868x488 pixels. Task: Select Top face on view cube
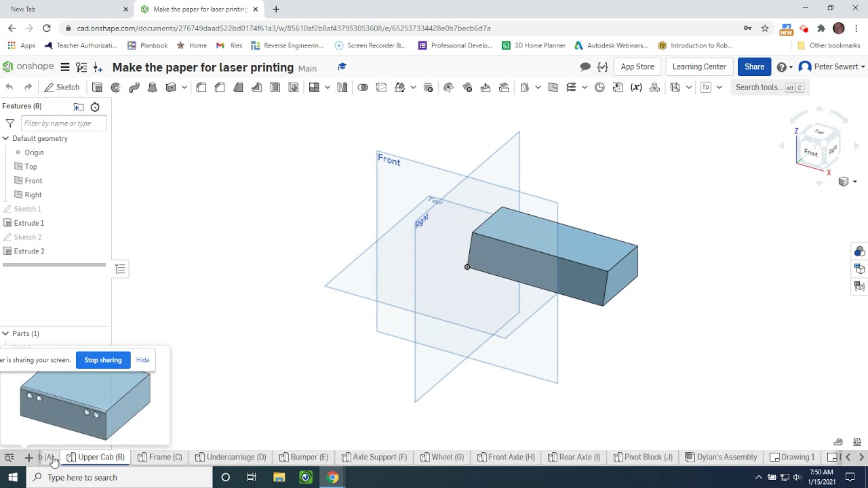coord(819,131)
